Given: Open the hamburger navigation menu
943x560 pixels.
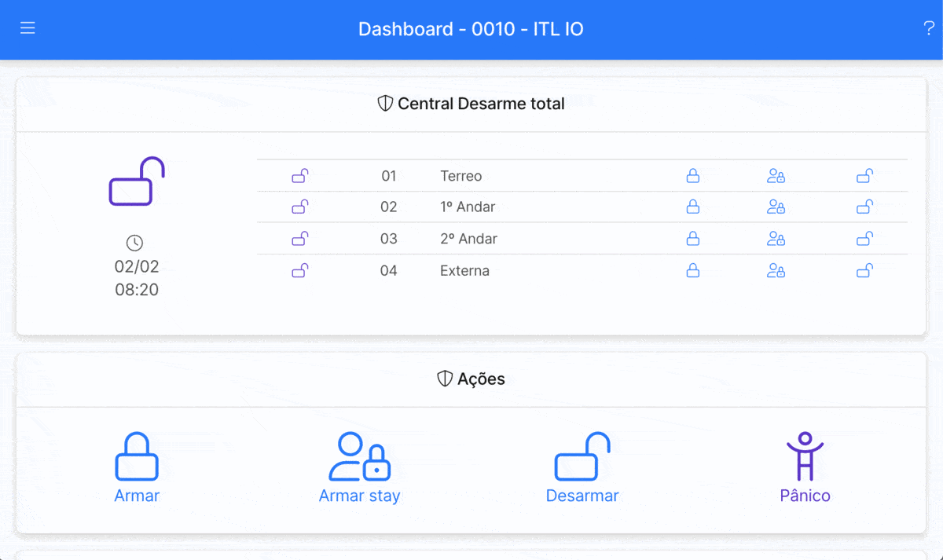Looking at the screenshot, I should coord(28,28).
